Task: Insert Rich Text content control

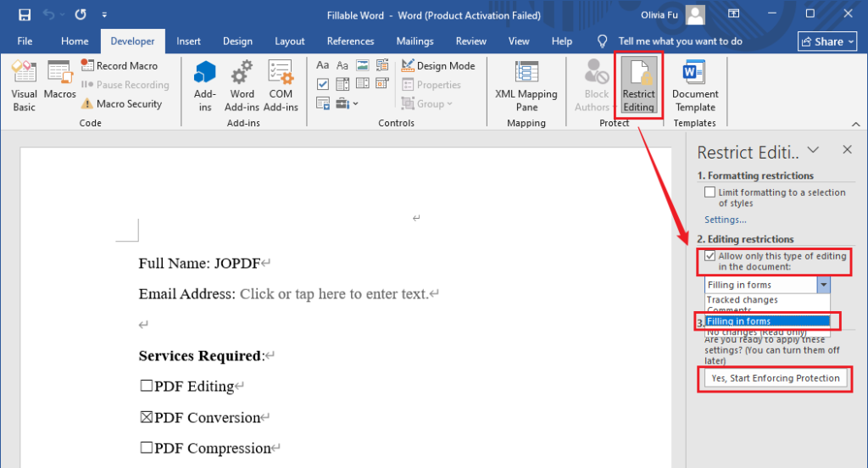Action: click(323, 65)
